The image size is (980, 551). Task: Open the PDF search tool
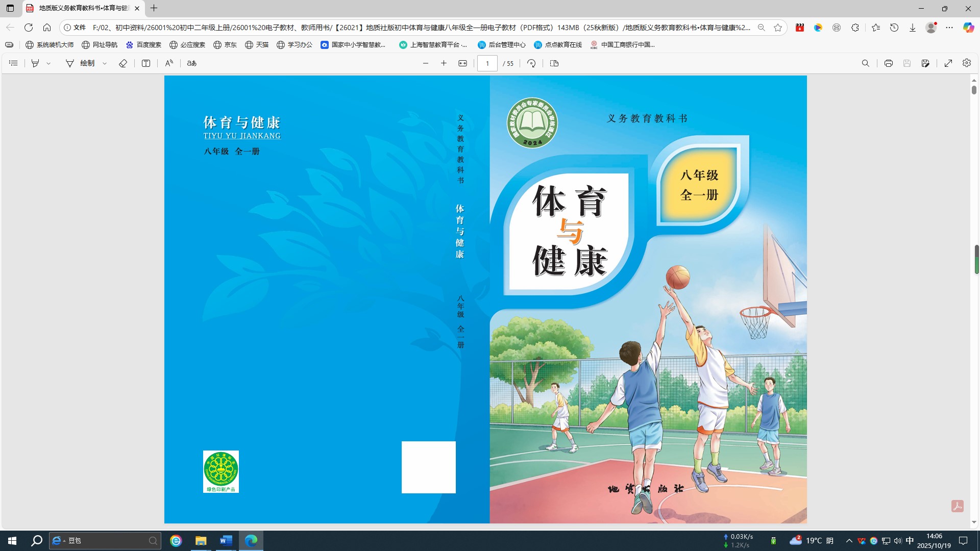coord(865,63)
